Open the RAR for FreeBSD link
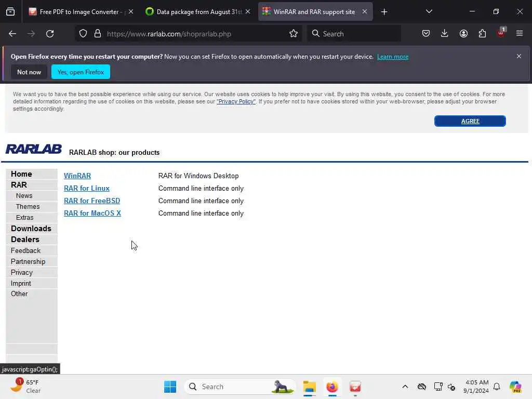The width and height of the screenshot is (532, 399). [x=92, y=201]
